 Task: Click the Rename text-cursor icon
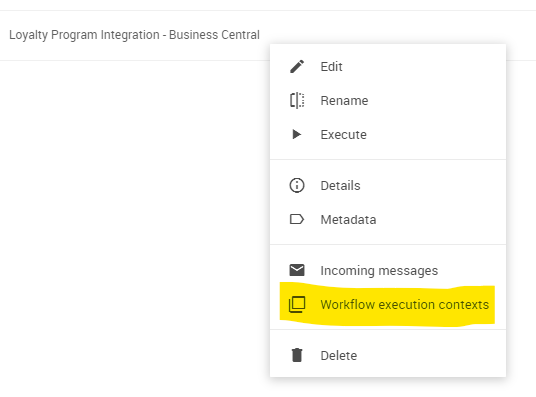click(x=297, y=101)
